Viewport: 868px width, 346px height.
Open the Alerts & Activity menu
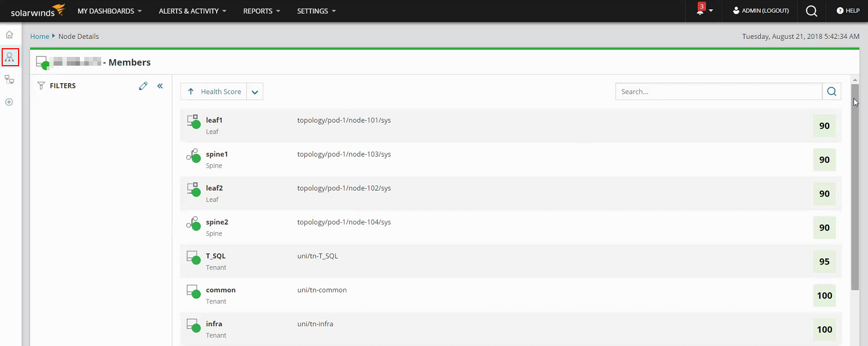click(x=192, y=11)
